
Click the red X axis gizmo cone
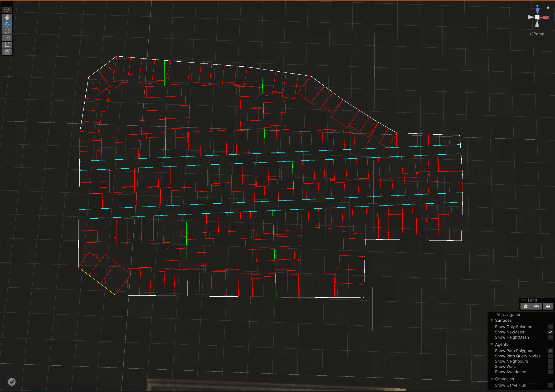pyautogui.click(x=544, y=17)
